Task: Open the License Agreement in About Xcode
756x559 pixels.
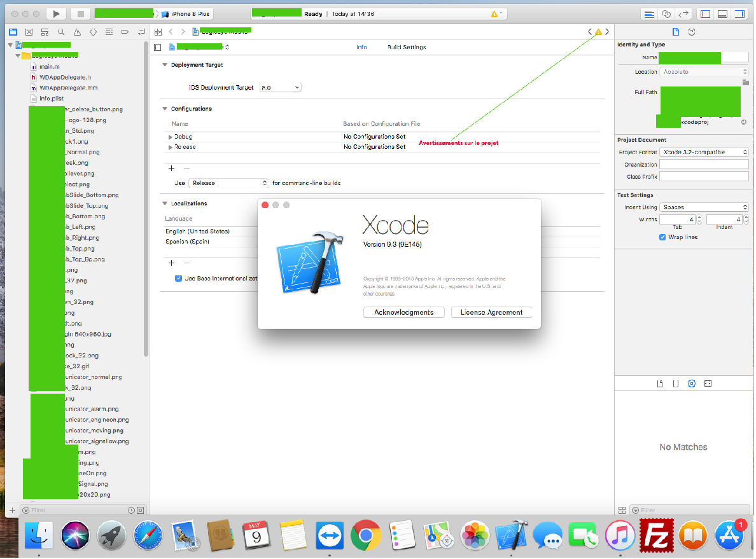Action: pyautogui.click(x=491, y=313)
